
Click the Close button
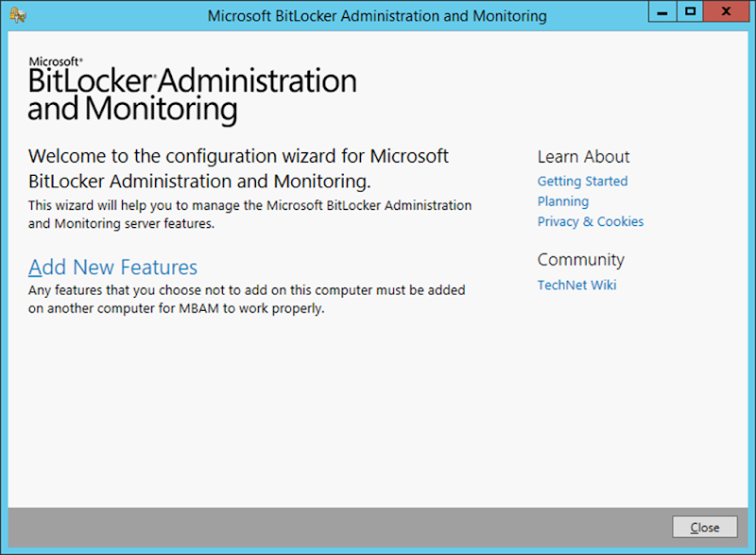tap(704, 527)
